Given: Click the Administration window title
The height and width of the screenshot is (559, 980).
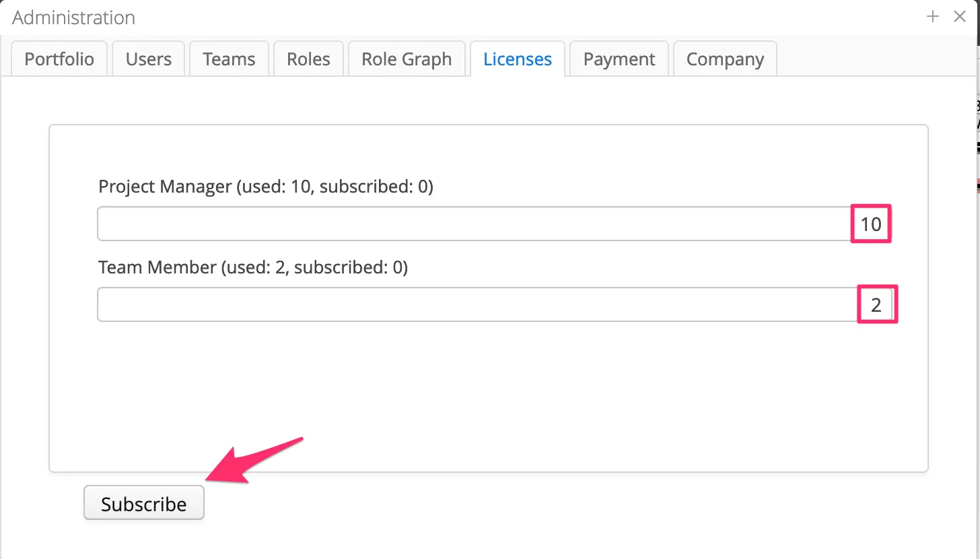Looking at the screenshot, I should click(73, 18).
